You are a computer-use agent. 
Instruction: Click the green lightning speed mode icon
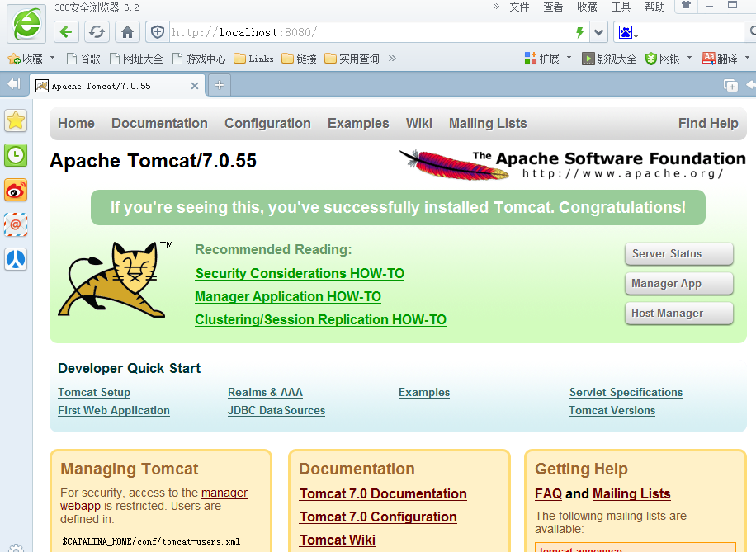coord(579,32)
